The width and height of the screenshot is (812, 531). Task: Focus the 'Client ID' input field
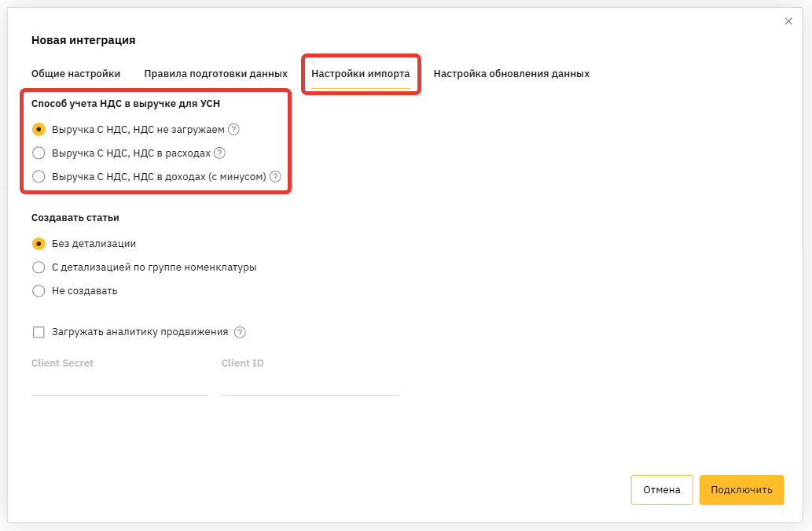pos(310,385)
